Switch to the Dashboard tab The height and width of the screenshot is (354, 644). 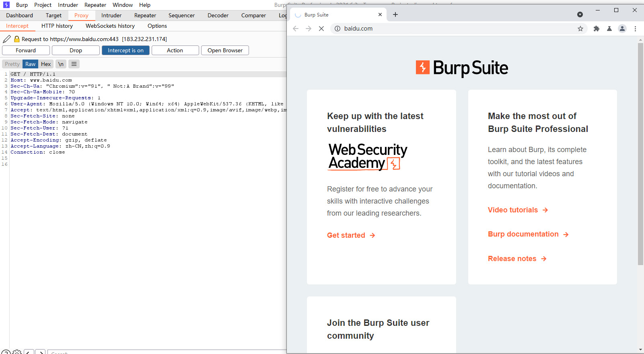pos(19,15)
